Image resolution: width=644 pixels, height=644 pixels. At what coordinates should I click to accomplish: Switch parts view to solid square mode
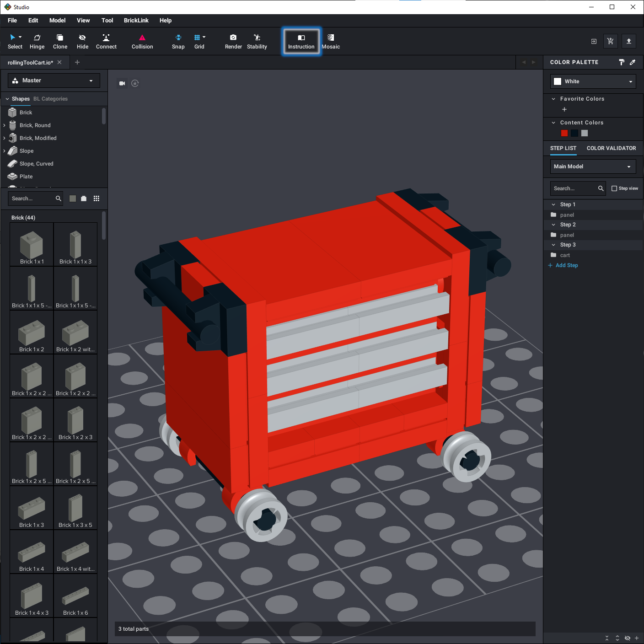72,199
